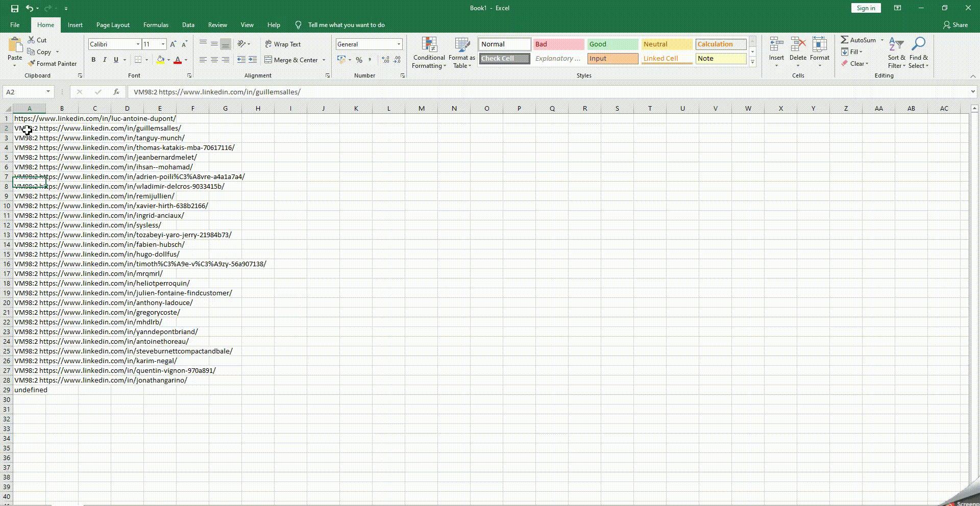Open the General number format dropdown
980x506 pixels.
(399, 44)
